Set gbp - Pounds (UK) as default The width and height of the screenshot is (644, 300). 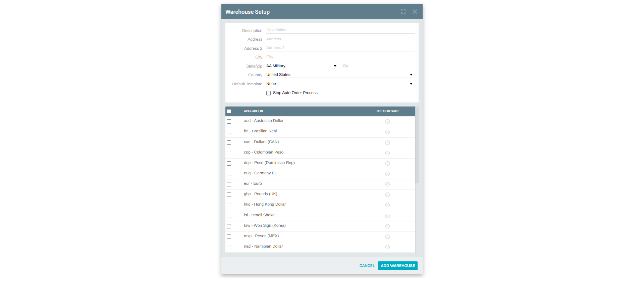(387, 195)
